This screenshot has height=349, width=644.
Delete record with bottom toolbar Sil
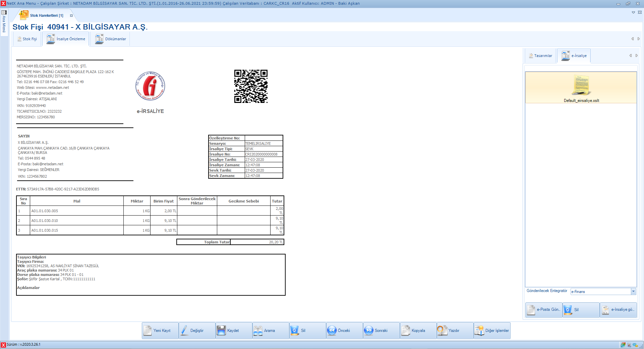coord(307,331)
